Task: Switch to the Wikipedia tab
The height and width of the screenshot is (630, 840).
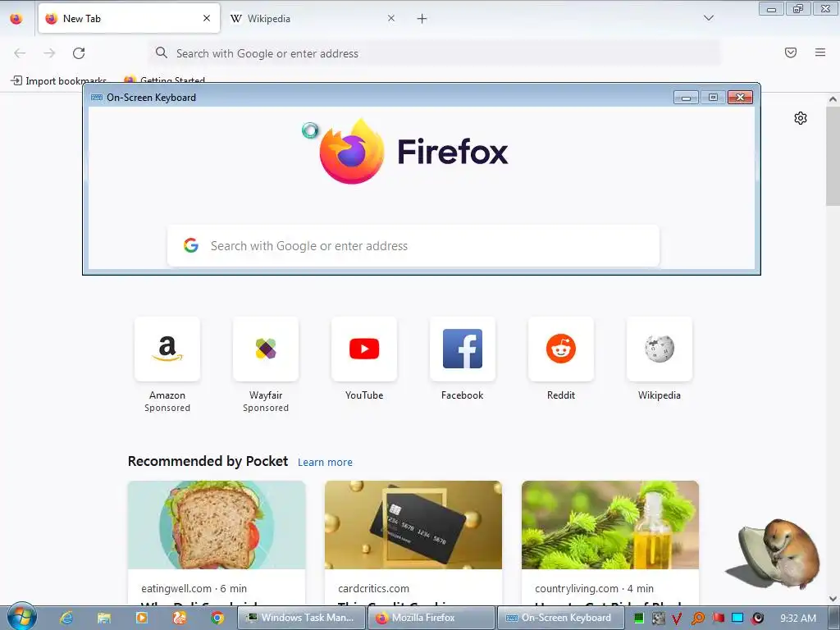Action: [311, 19]
